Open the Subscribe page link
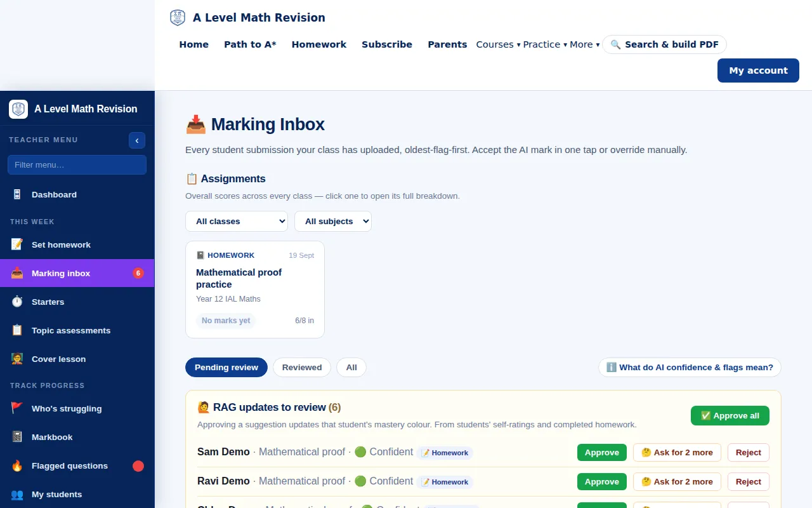Screen dimensions: 812x508 coord(387,44)
